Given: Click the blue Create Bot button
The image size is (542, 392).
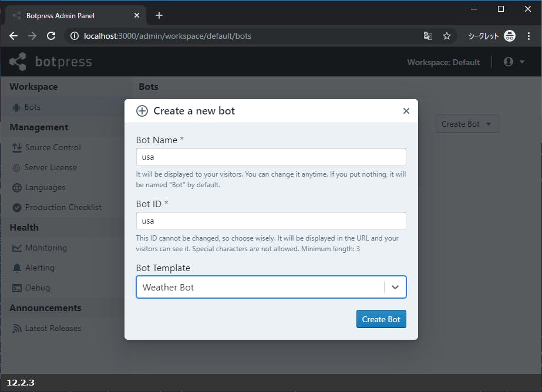Looking at the screenshot, I should [381, 319].
